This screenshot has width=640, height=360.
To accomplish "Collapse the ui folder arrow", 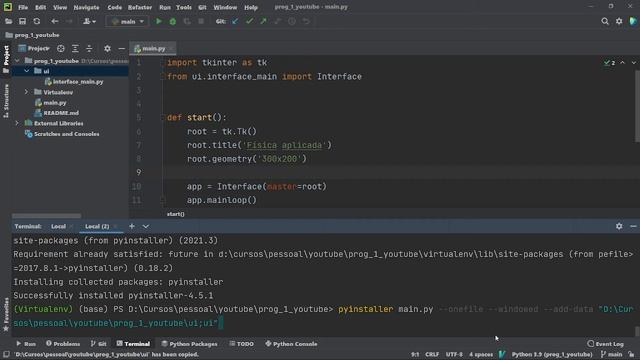I will pyautogui.click(x=27, y=71).
